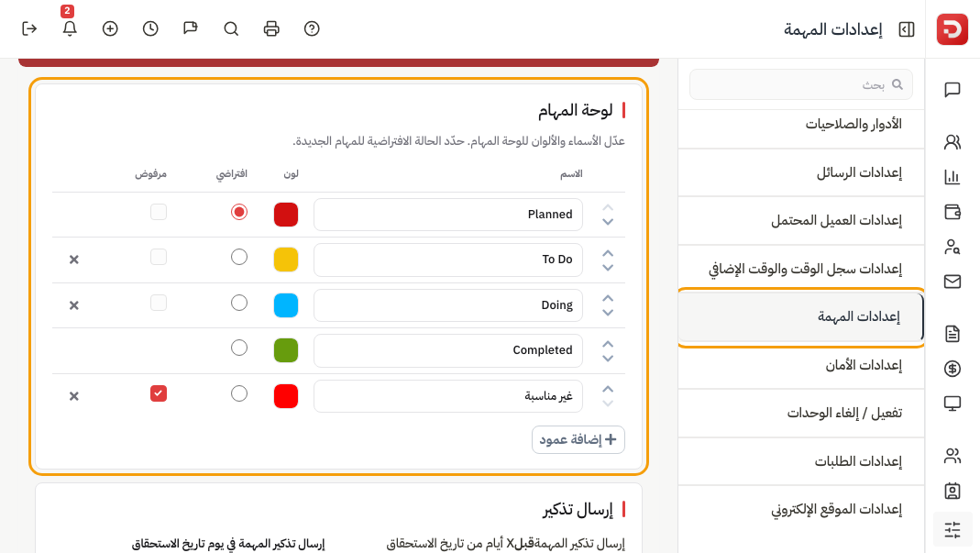Click the بحث settings search field
Viewport: 980px width, 553px height.
[x=800, y=84]
